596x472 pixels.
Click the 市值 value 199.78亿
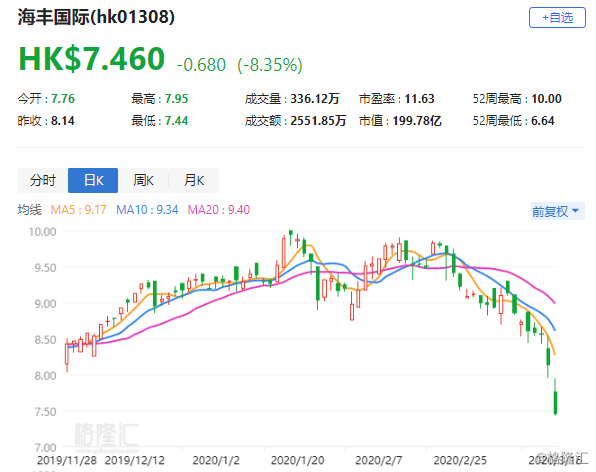click(x=417, y=121)
